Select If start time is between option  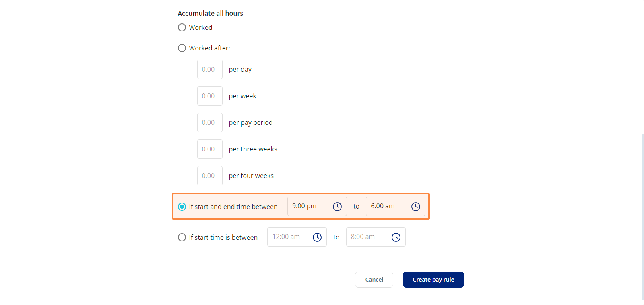pos(182,237)
